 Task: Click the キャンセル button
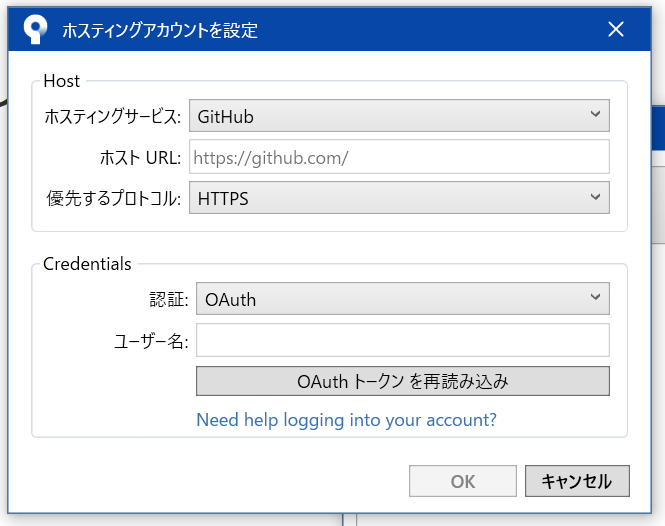pos(577,481)
